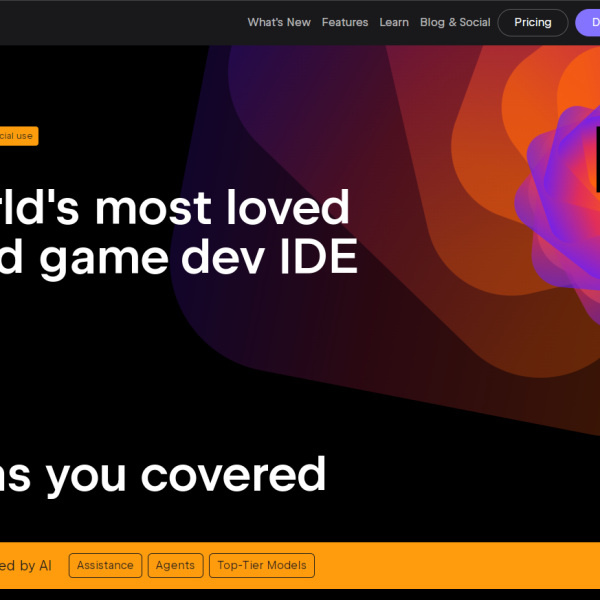The width and height of the screenshot is (600, 600).
Task: Select the Agents tag button
Action: (x=175, y=565)
